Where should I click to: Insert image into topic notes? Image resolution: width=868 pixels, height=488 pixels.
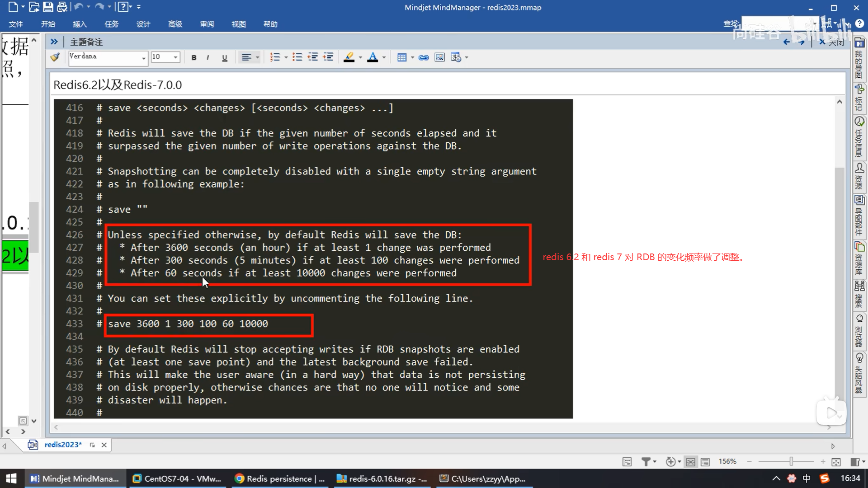[439, 57]
